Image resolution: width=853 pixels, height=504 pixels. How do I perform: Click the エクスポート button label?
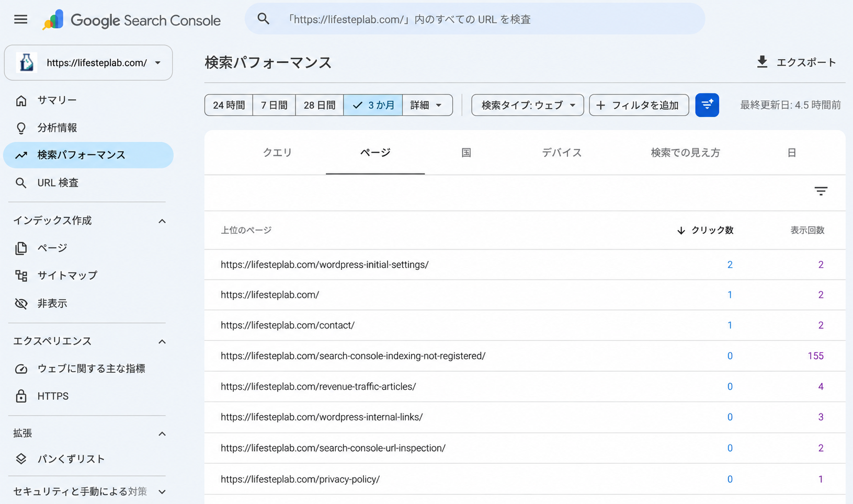pos(806,62)
